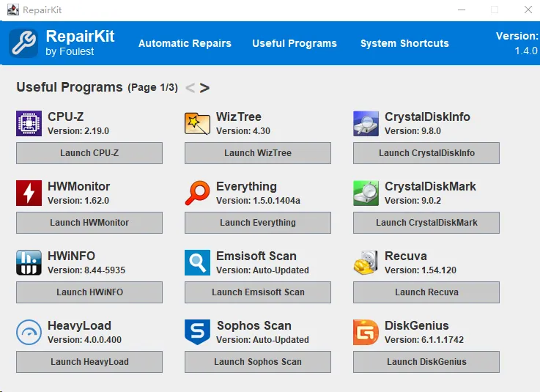Launch CrystalDiskMark
This screenshot has width=540, height=392.
(x=426, y=223)
